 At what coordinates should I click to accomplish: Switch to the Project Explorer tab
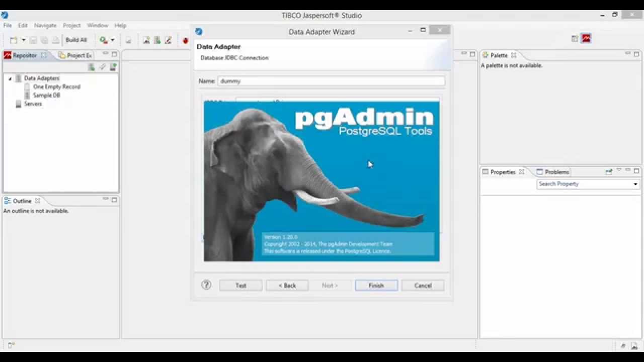point(75,55)
